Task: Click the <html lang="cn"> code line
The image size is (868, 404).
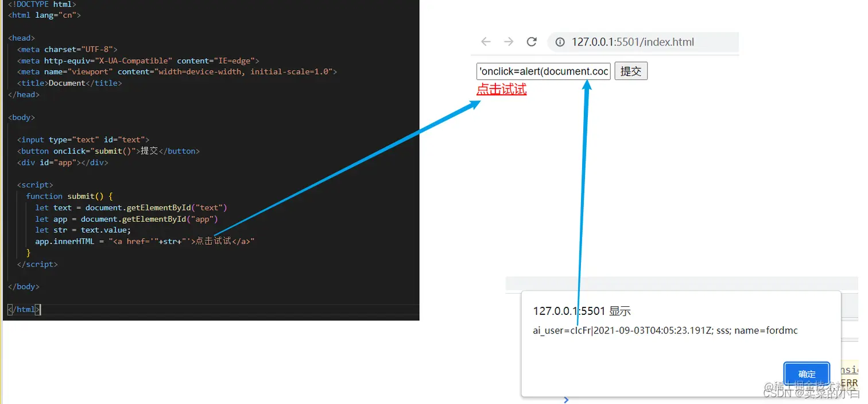Action: tap(44, 15)
